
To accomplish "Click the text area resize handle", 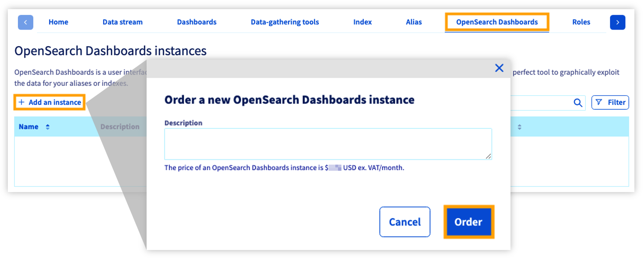I will point(488,156).
